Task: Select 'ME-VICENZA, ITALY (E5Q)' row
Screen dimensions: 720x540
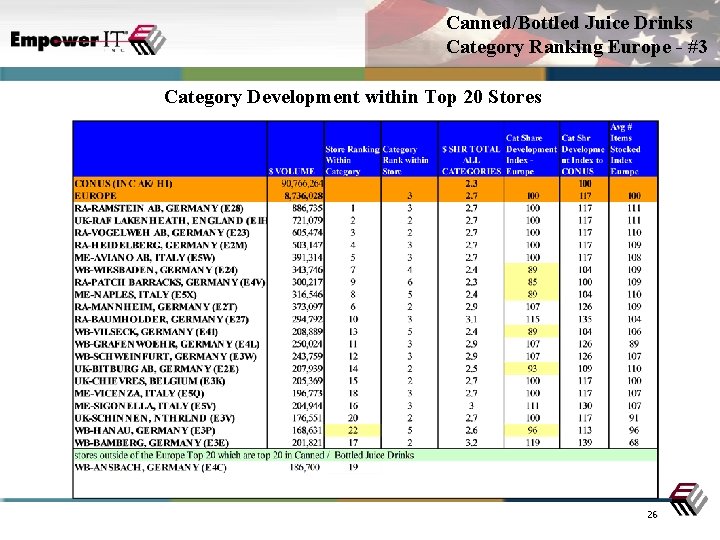Action: 365,394
